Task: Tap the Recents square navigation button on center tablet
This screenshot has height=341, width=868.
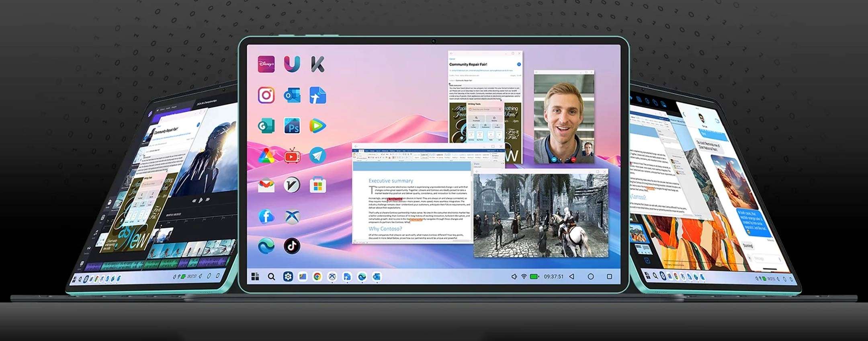Action: point(610,277)
